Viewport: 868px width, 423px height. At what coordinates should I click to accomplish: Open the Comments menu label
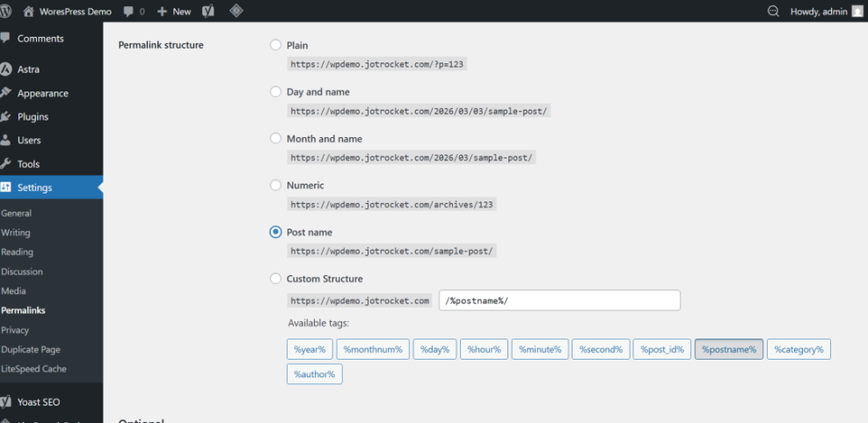40,39
